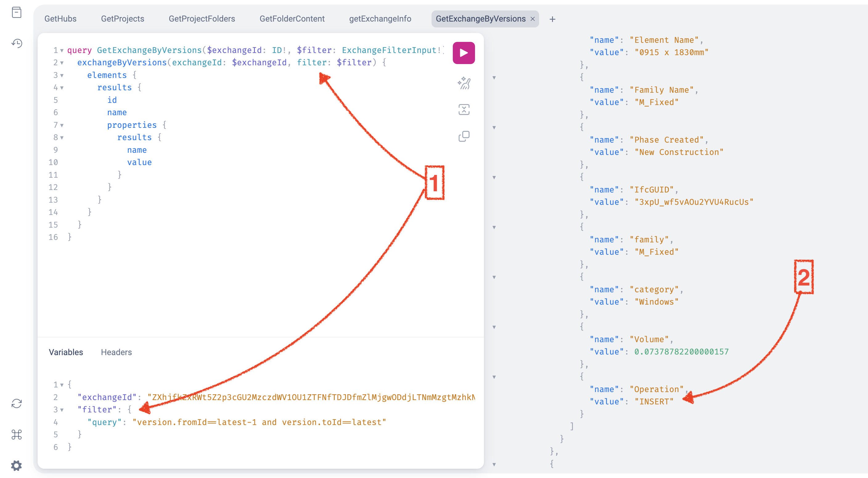This screenshot has height=478, width=868.
Task: Switch to the GetProjects tab
Action: click(x=123, y=19)
